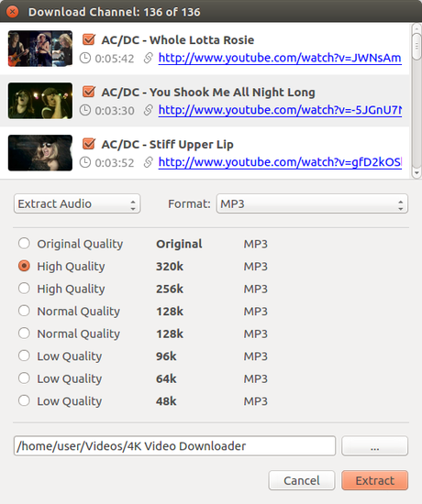Click the download path input field
This screenshot has height=504, width=422.
(174, 446)
